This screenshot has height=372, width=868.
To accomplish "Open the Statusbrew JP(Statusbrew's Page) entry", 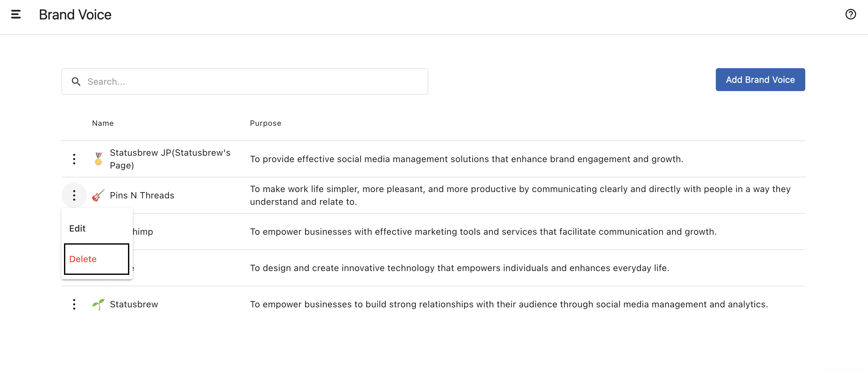I will click(x=170, y=159).
